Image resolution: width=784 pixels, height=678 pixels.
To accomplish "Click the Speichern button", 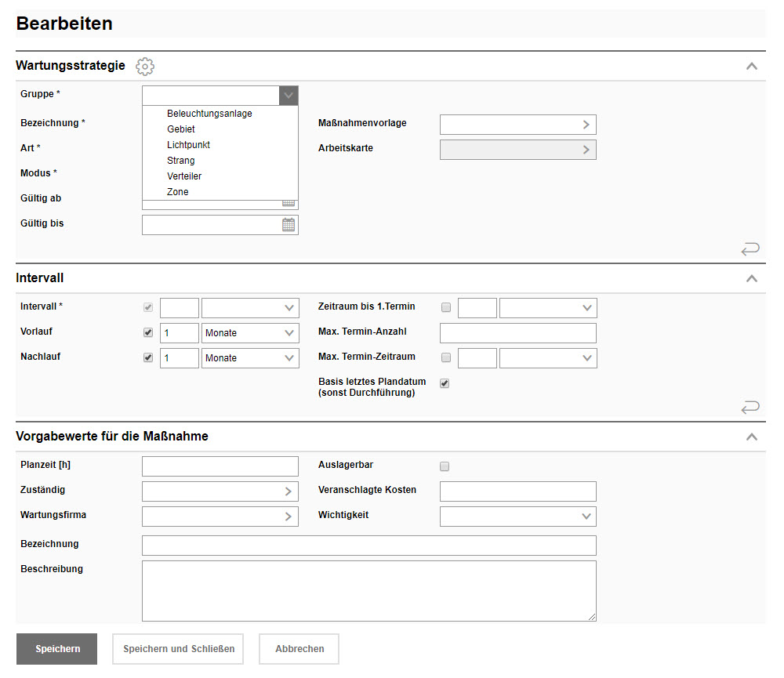I will point(57,649).
